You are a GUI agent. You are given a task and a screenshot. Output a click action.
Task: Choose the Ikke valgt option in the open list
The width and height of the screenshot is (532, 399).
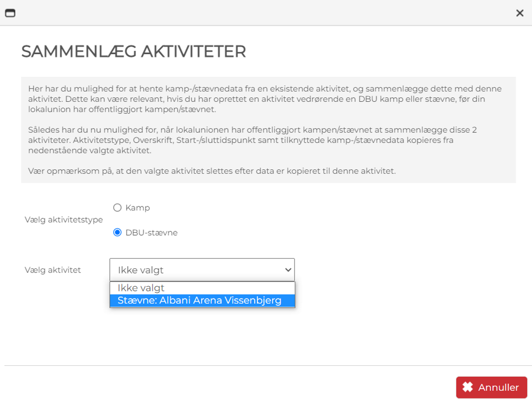(202, 288)
